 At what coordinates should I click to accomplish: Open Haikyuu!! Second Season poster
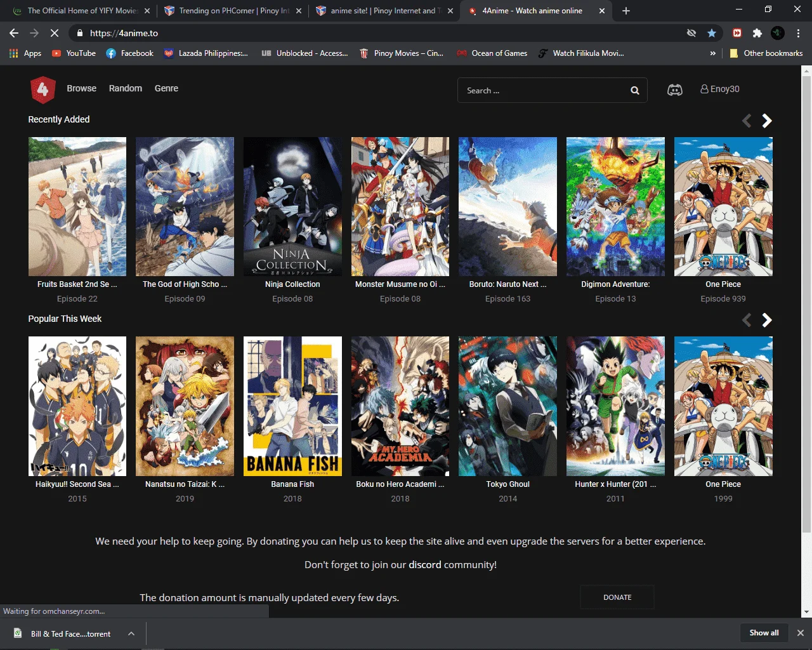coord(77,406)
